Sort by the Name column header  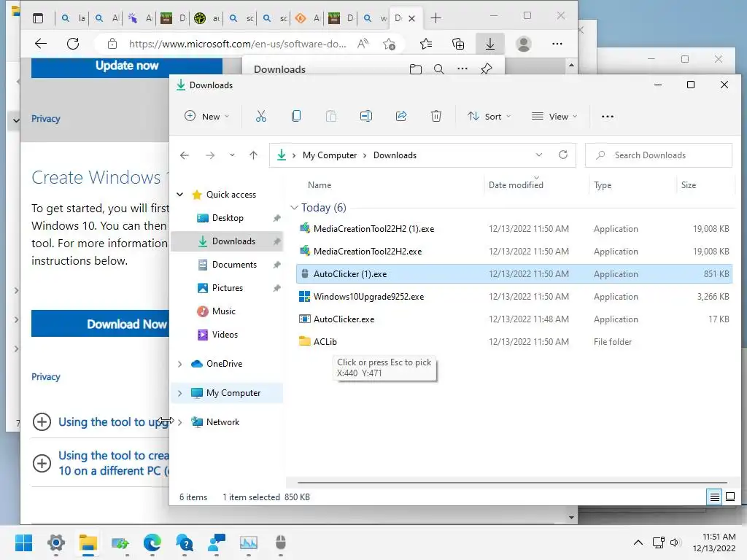320,185
